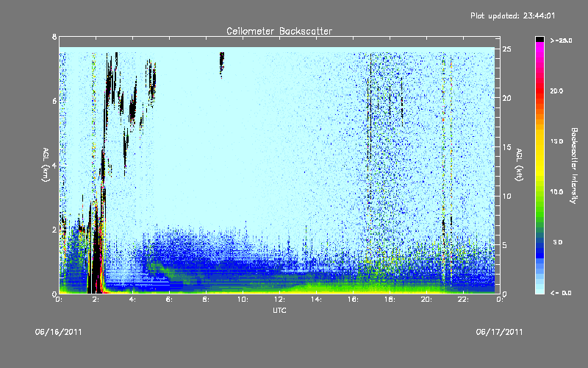
Task: Pick the black swatch atop the colorbar
Action: [x=539, y=39]
